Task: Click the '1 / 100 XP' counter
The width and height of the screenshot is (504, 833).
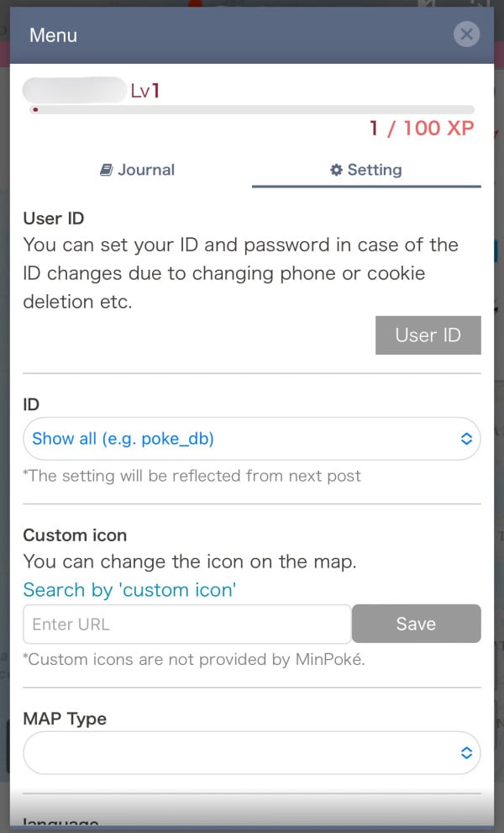Action: 422,129
